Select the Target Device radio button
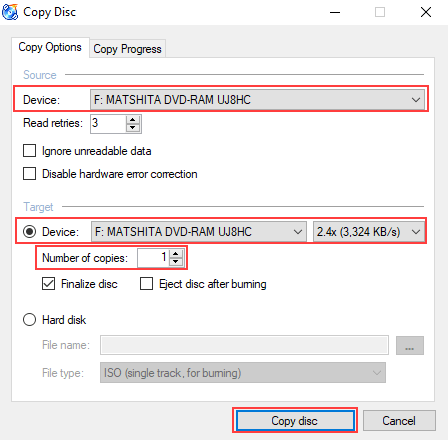This screenshot has height=440, width=448. (x=29, y=232)
